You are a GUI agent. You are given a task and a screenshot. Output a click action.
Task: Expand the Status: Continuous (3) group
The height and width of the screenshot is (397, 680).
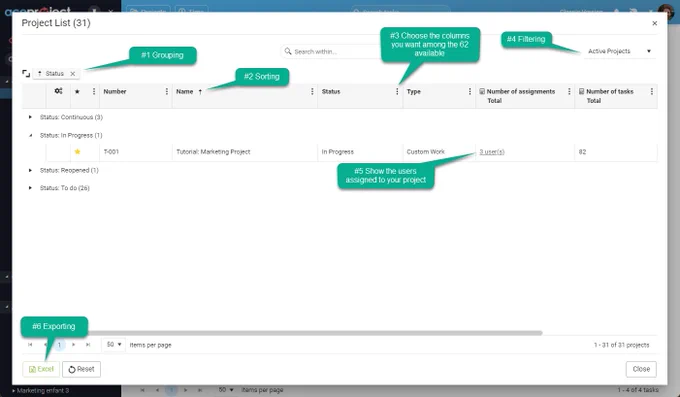click(x=30, y=117)
